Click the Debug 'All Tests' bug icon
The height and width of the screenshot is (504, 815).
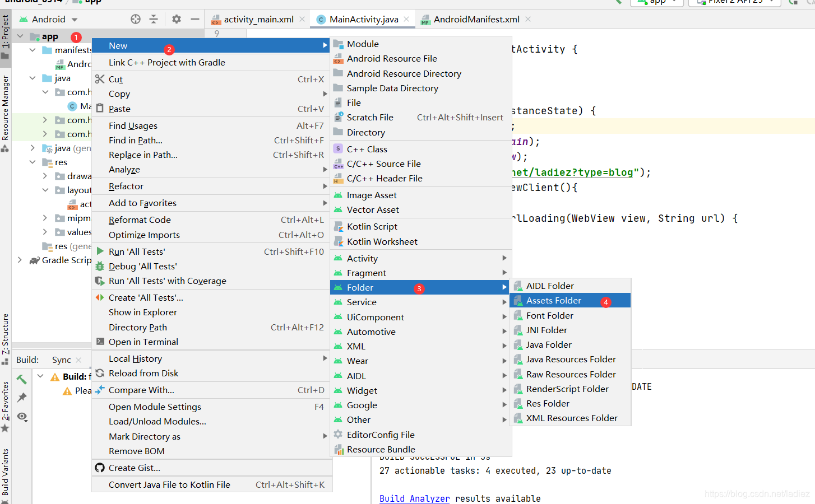pyautogui.click(x=100, y=266)
